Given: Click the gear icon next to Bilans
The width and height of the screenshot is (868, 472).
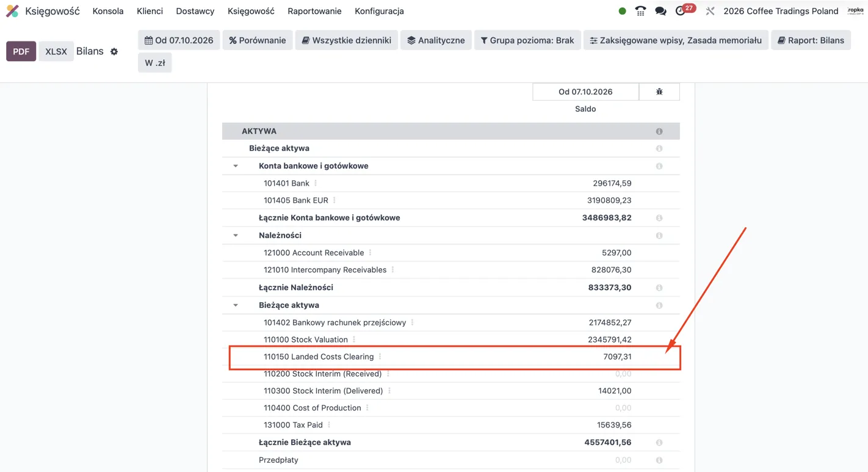Looking at the screenshot, I should 114,52.
